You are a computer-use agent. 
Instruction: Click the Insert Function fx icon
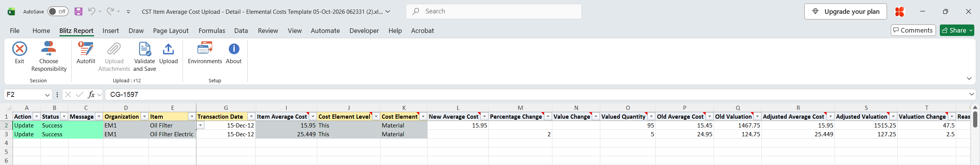pos(91,95)
